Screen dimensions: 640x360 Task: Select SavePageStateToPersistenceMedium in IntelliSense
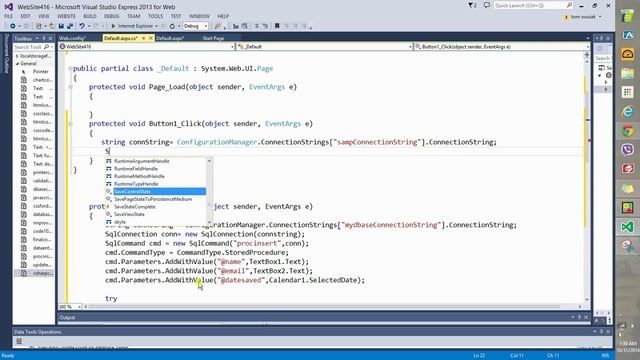[x=156, y=199]
